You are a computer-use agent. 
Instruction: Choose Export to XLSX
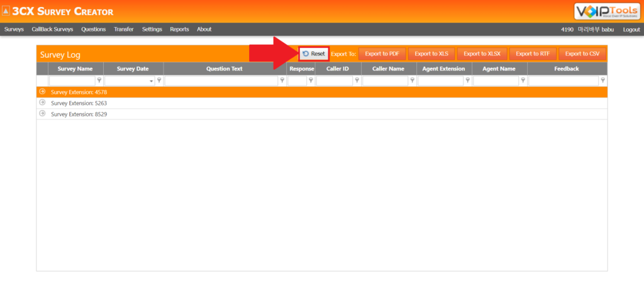coord(482,54)
